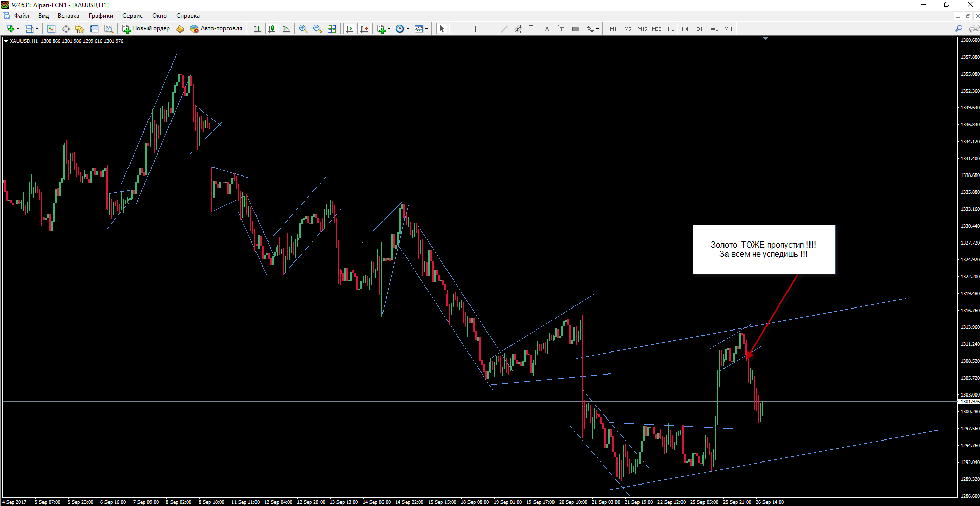Select the Horizontal Line drawing tool
The image size is (980, 506).
(x=489, y=29)
